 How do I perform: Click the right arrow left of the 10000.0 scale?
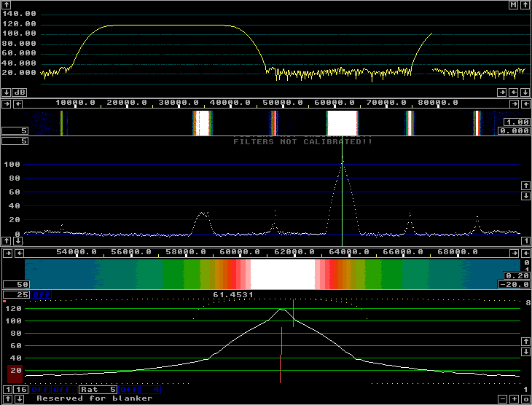7,103
